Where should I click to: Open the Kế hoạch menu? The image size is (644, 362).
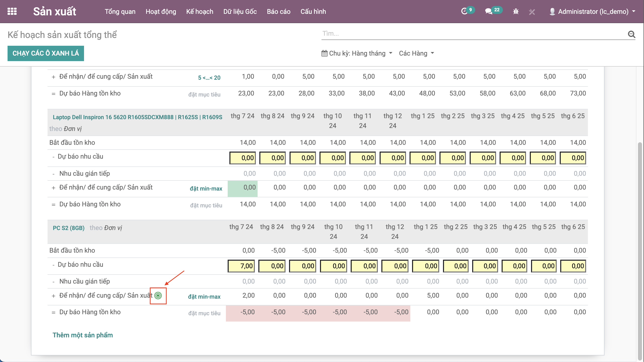[x=199, y=12]
